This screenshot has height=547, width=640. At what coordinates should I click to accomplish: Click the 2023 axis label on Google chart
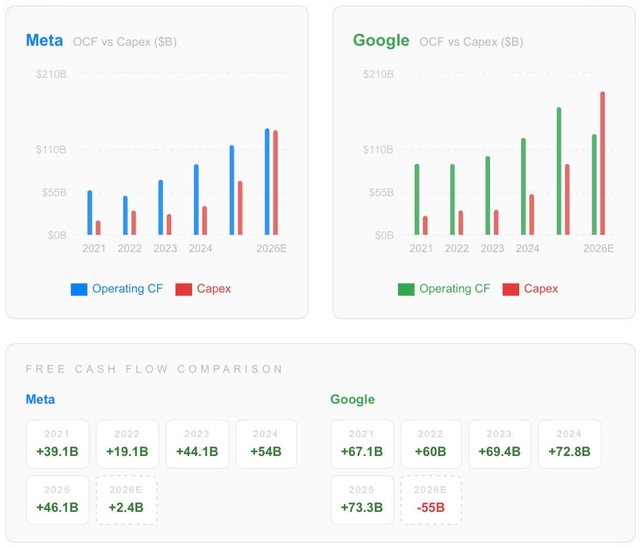coord(492,248)
